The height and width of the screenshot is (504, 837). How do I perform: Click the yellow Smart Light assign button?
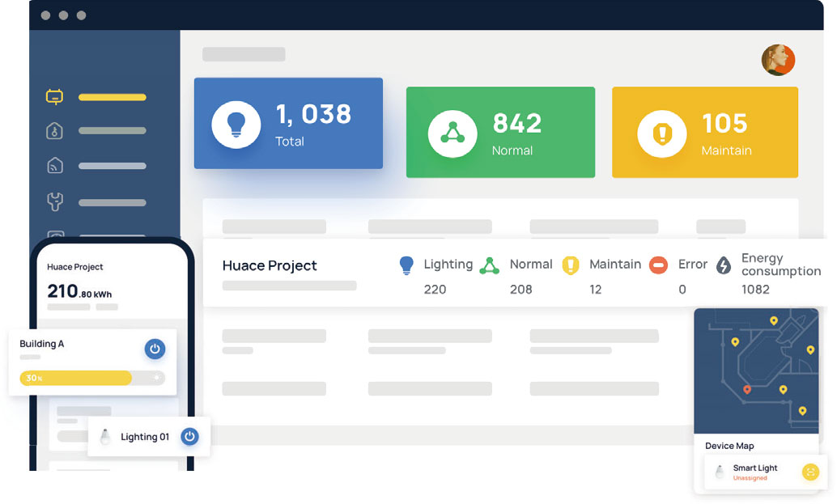pyautogui.click(x=810, y=472)
